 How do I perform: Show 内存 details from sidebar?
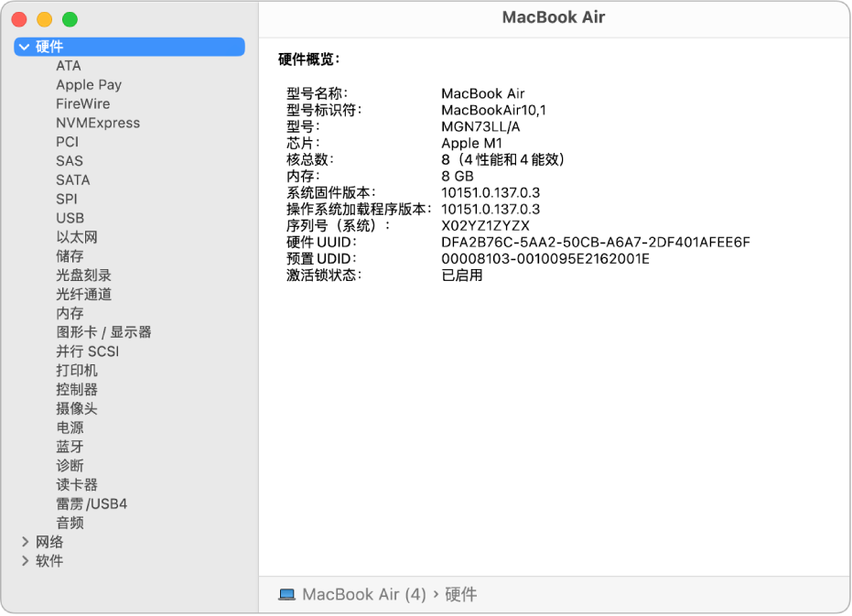(x=70, y=313)
